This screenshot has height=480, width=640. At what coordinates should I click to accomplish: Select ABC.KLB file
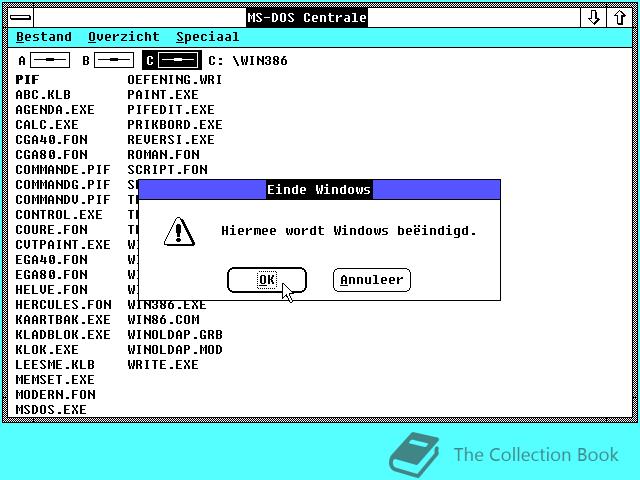pyautogui.click(x=43, y=95)
